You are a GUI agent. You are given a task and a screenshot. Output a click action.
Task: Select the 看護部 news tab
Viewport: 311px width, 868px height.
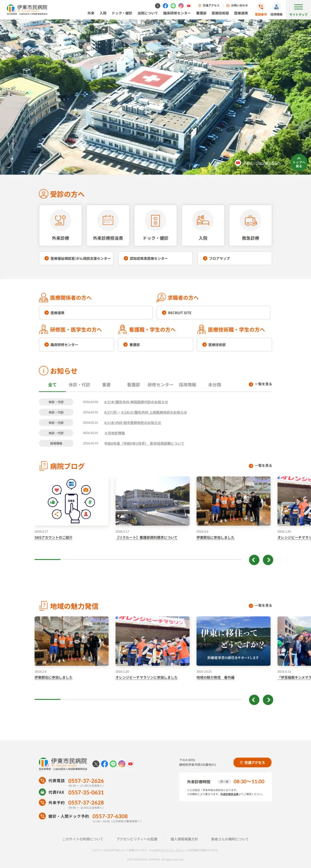pos(133,385)
